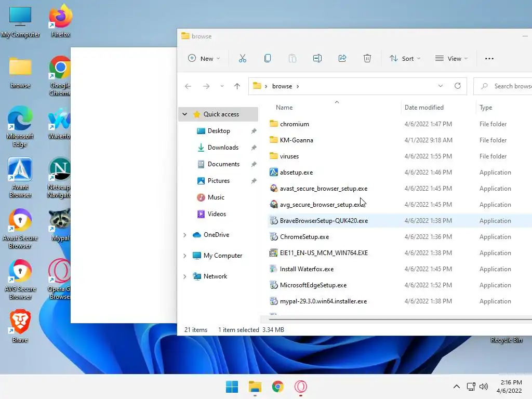Select Google Chrome desktop icon
This screenshot has width=532, height=399.
(x=60, y=75)
